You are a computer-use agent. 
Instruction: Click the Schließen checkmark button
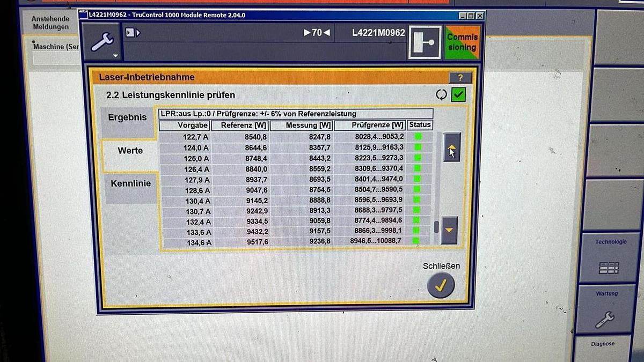pos(441,285)
